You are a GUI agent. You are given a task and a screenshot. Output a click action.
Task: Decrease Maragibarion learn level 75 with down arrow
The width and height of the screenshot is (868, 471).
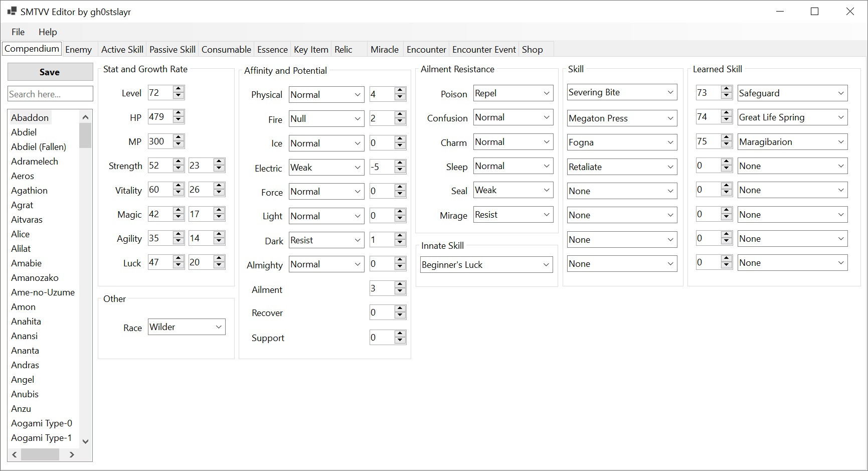(727, 145)
